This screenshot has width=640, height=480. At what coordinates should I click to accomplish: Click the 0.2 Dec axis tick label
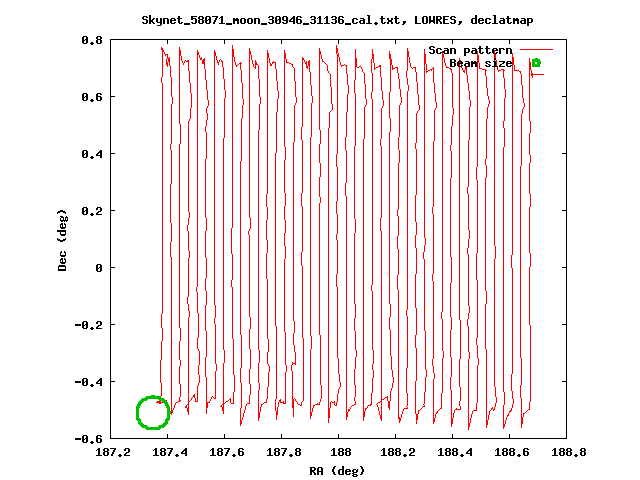[92, 211]
